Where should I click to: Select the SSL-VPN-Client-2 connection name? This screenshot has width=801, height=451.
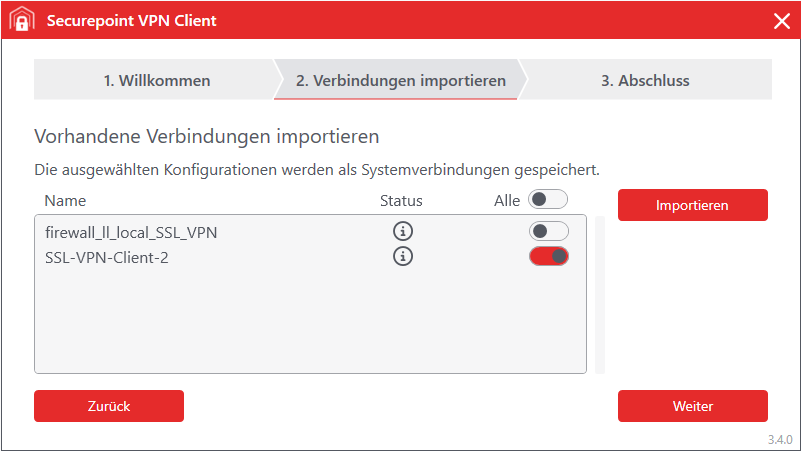click(106, 256)
